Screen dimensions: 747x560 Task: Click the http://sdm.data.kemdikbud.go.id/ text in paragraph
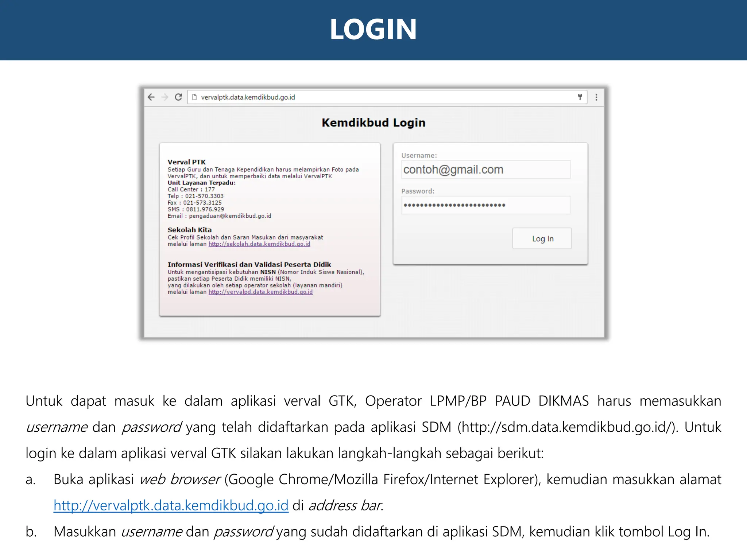point(567,427)
